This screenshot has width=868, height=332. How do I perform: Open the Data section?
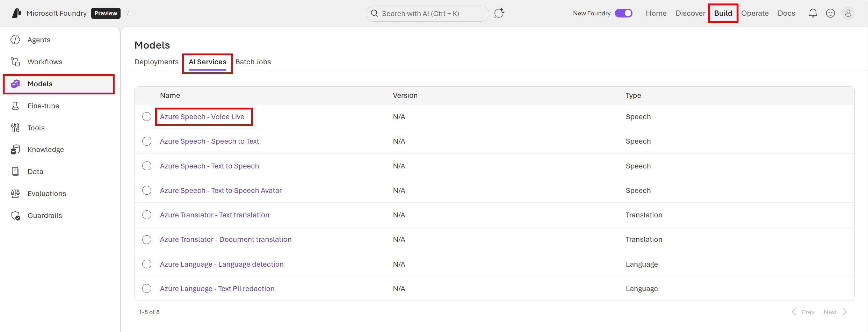35,171
